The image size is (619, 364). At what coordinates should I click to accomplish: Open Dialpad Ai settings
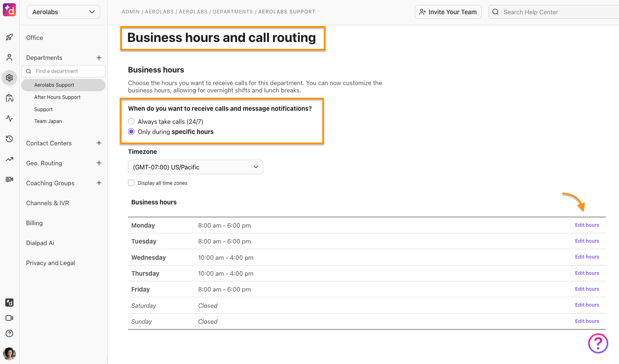40,243
